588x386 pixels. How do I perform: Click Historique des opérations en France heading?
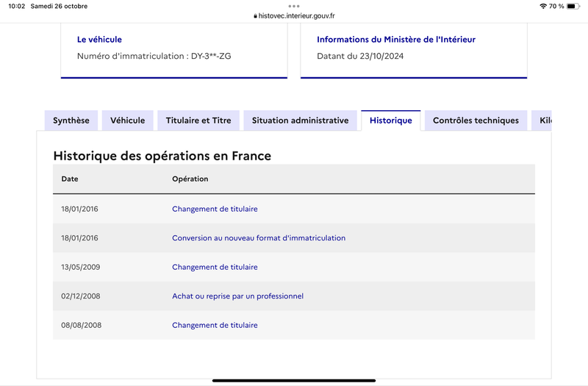point(162,156)
